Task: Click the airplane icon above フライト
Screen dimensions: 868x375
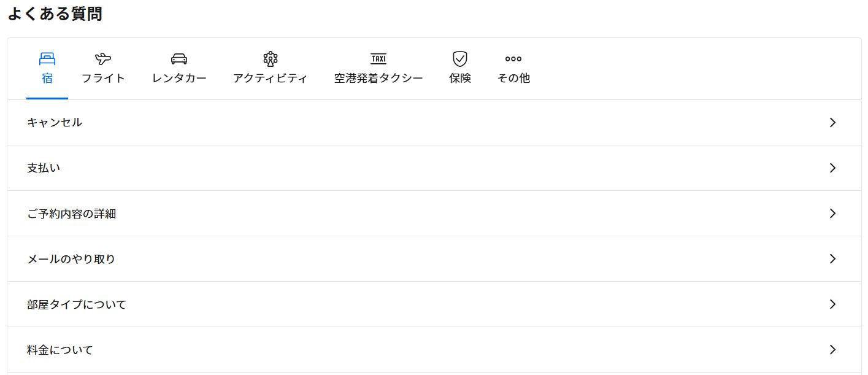Action: (103, 58)
